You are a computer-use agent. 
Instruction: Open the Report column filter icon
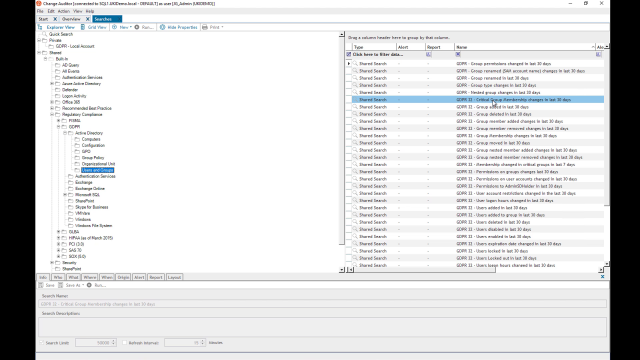coord(429,54)
